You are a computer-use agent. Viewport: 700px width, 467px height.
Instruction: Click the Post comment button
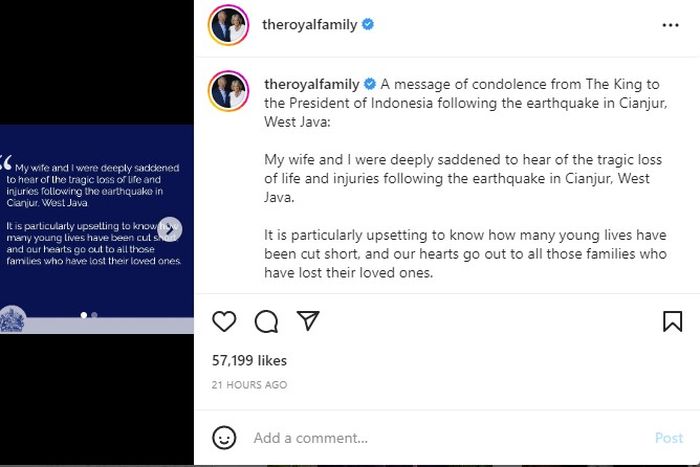pos(668,438)
